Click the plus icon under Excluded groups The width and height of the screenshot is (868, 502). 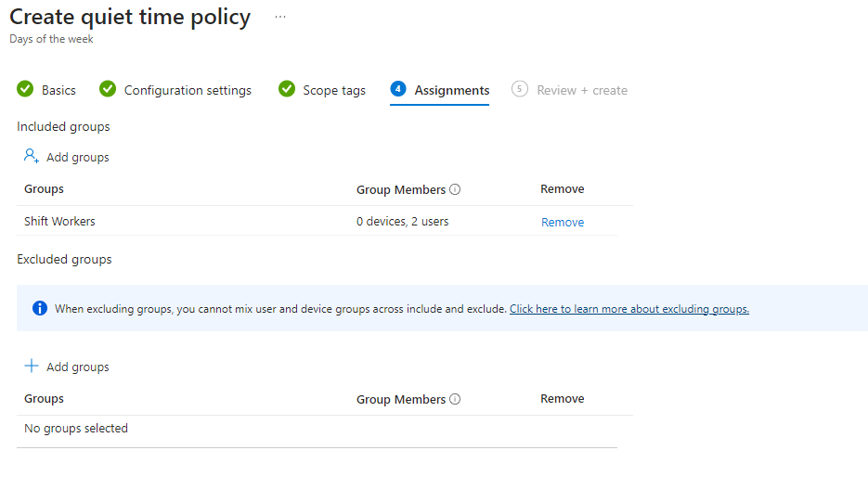coord(32,367)
